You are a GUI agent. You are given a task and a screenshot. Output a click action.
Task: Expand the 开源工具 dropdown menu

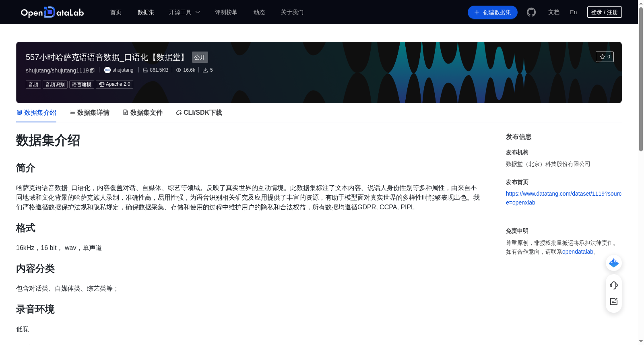coord(184,12)
